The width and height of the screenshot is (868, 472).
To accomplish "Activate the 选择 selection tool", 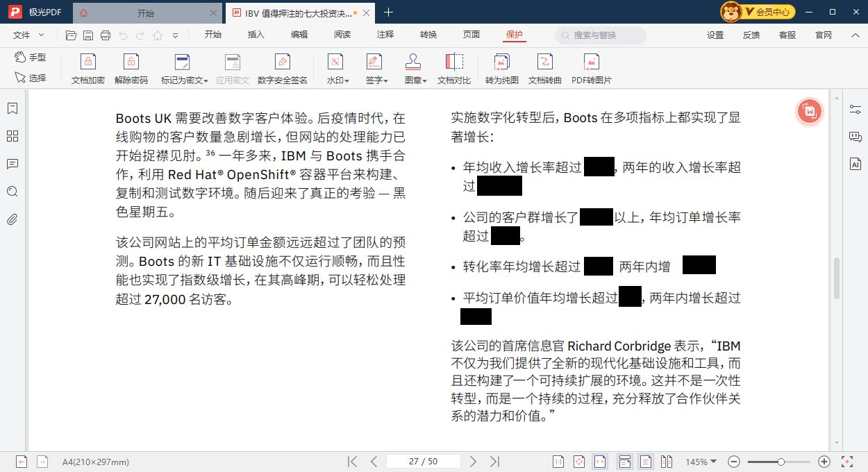I will [x=31, y=78].
